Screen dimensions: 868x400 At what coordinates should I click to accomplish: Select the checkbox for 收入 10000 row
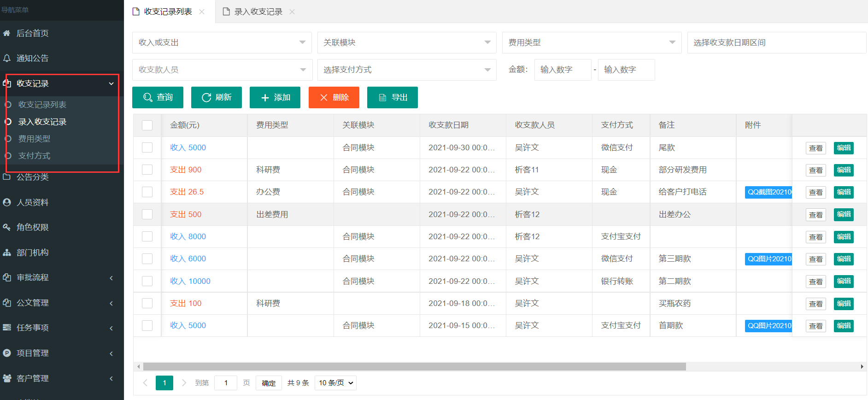click(147, 281)
